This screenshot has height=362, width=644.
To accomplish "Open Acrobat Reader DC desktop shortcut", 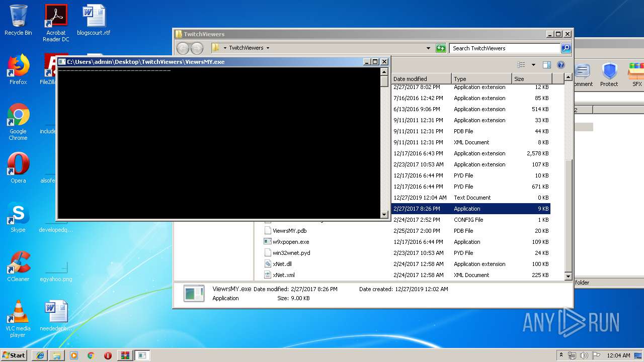I will tap(56, 23).
